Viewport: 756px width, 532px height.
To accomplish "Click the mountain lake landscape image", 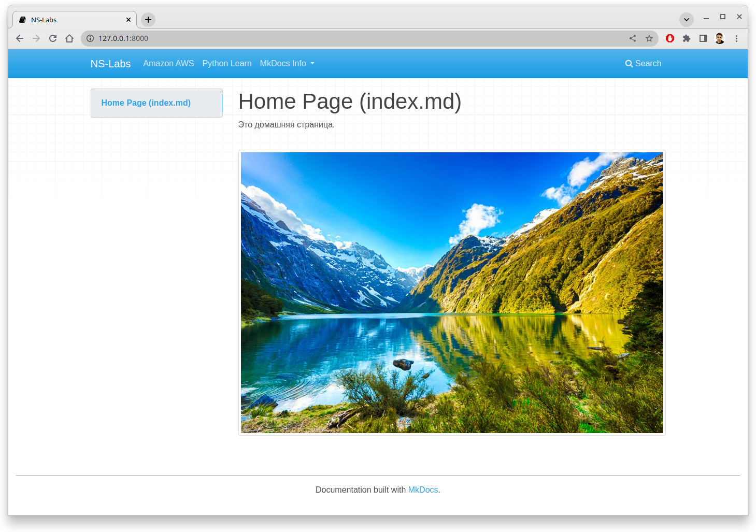I will click(452, 293).
